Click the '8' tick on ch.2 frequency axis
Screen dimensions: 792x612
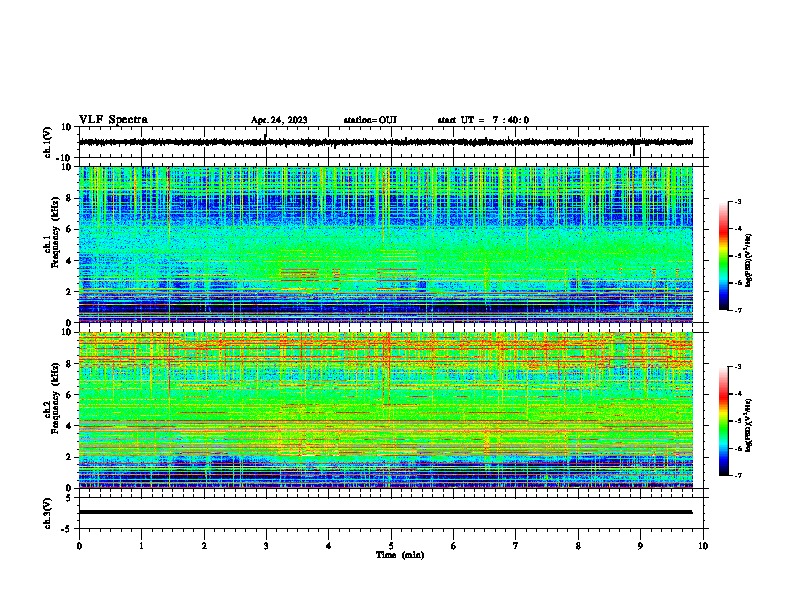pos(69,364)
